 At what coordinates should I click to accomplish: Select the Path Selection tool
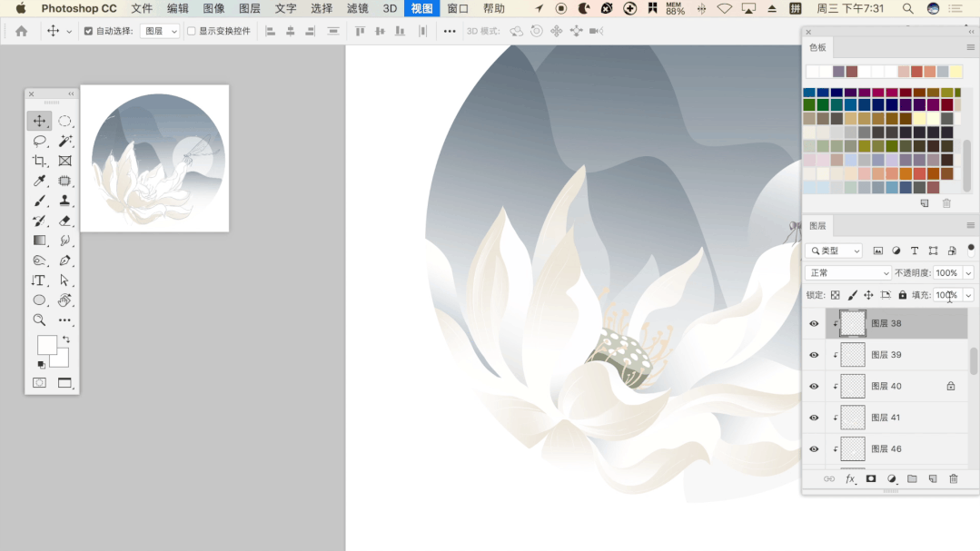[64, 280]
